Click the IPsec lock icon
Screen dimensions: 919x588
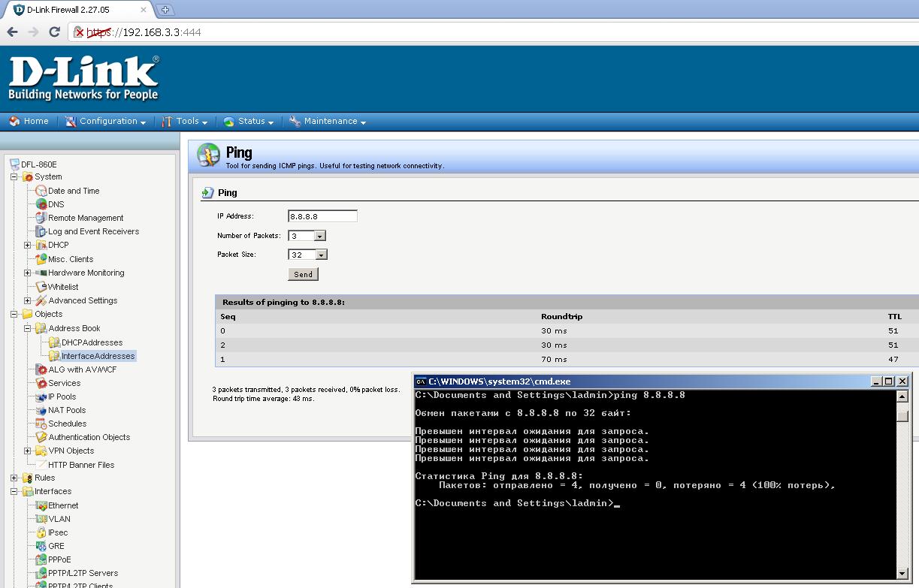coord(41,532)
